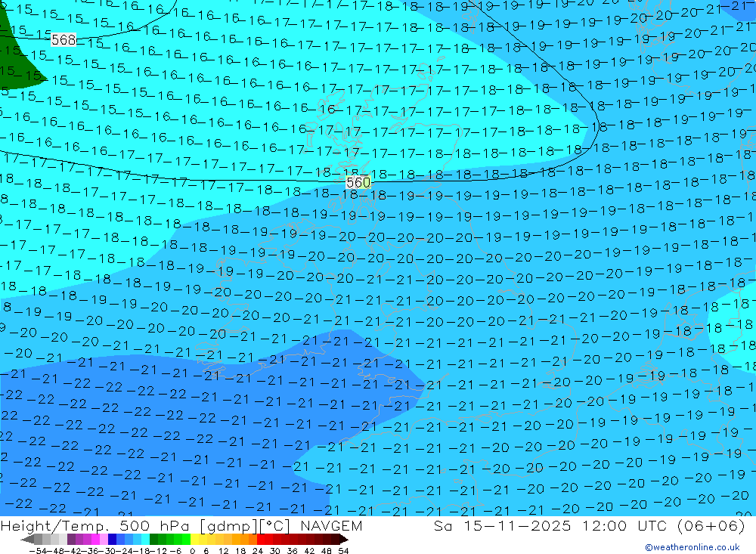Click the yellow legend swatch at 0

pyautogui.click(x=195, y=539)
